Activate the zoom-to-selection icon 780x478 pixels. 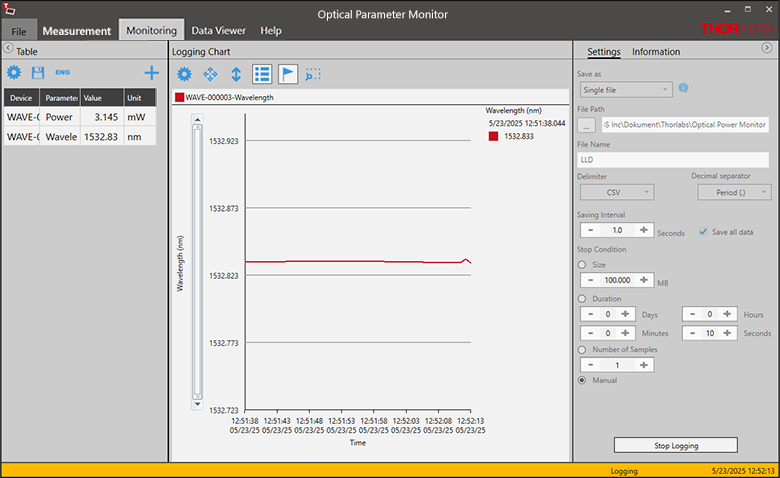(313, 74)
